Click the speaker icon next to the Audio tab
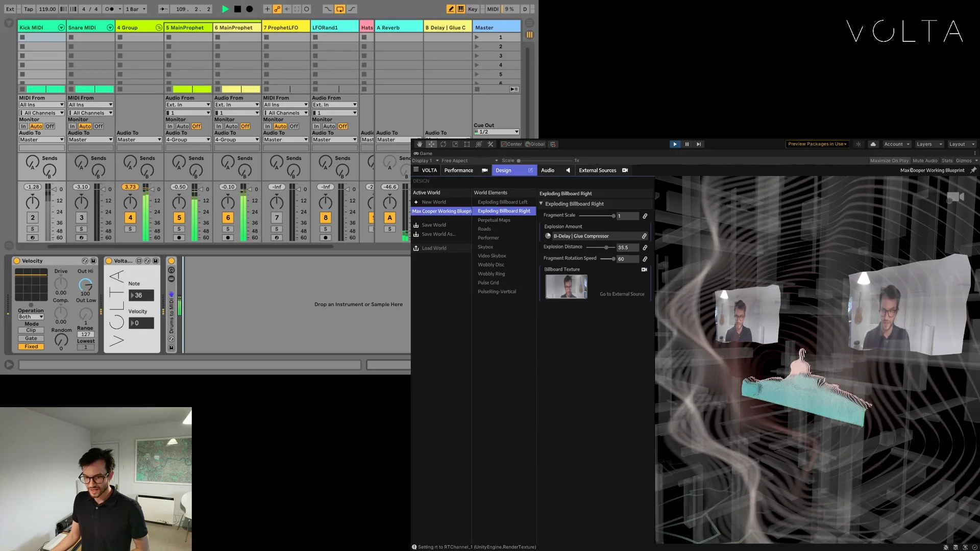Screen dimensions: 980x551 568,170
